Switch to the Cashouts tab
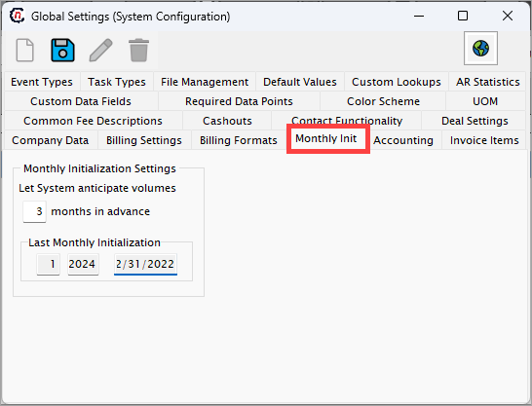This screenshot has height=406, width=532. click(227, 121)
